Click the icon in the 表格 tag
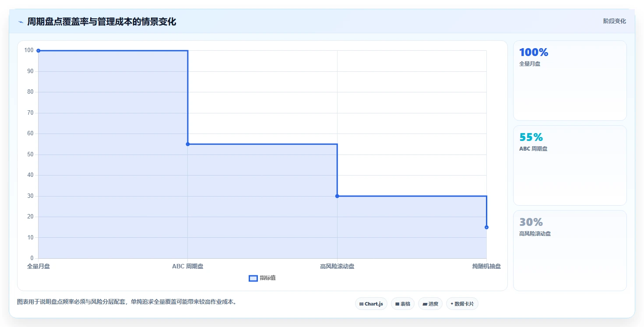 point(397,304)
